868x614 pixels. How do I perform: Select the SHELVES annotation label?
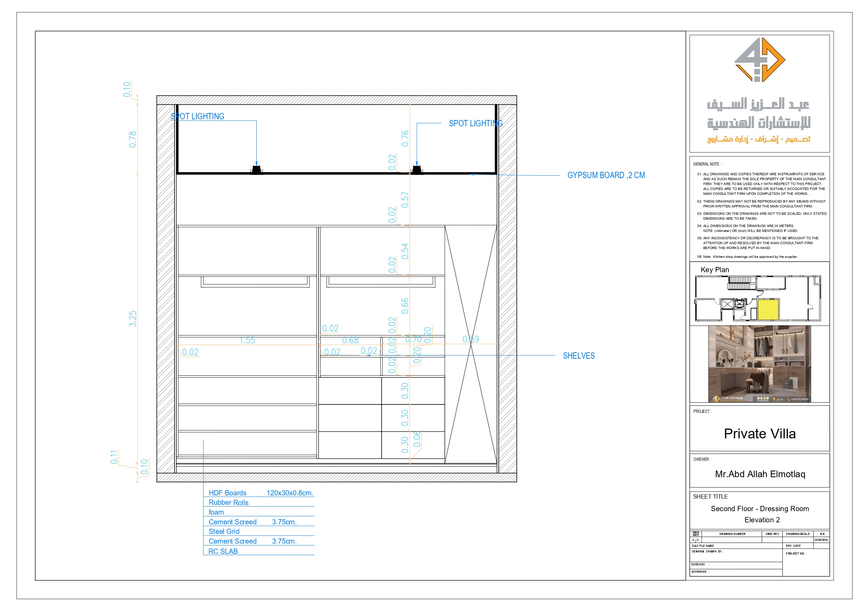pyautogui.click(x=578, y=356)
